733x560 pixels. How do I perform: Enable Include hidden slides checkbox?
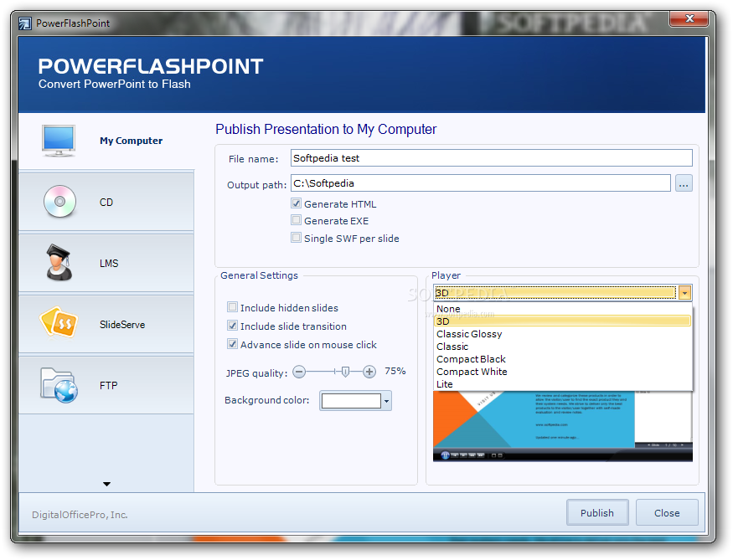click(232, 307)
